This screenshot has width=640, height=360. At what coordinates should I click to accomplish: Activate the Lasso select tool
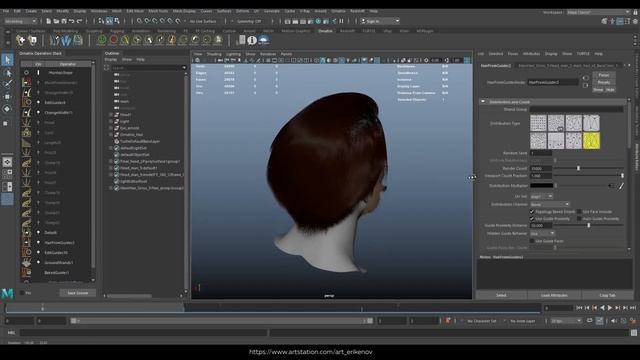coord(7,73)
